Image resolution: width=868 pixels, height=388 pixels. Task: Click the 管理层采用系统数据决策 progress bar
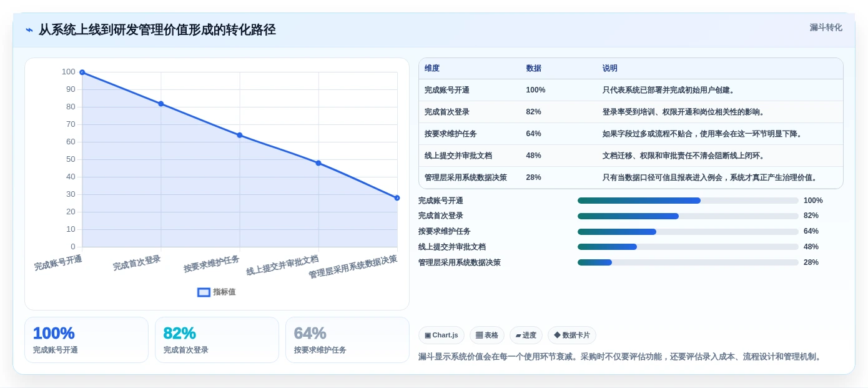point(688,262)
